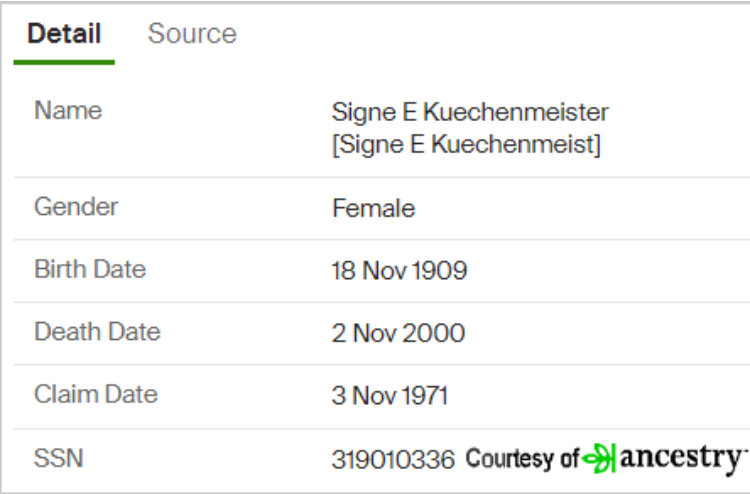This screenshot has width=750, height=494.
Task: Click the claim date 3 Nov 1971
Action: click(x=390, y=395)
